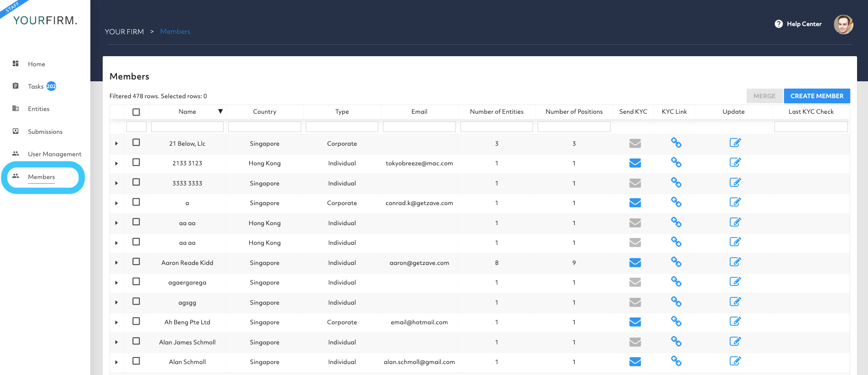The height and width of the screenshot is (375, 868).
Task: Click update icon for agsgg row
Action: 735,302
